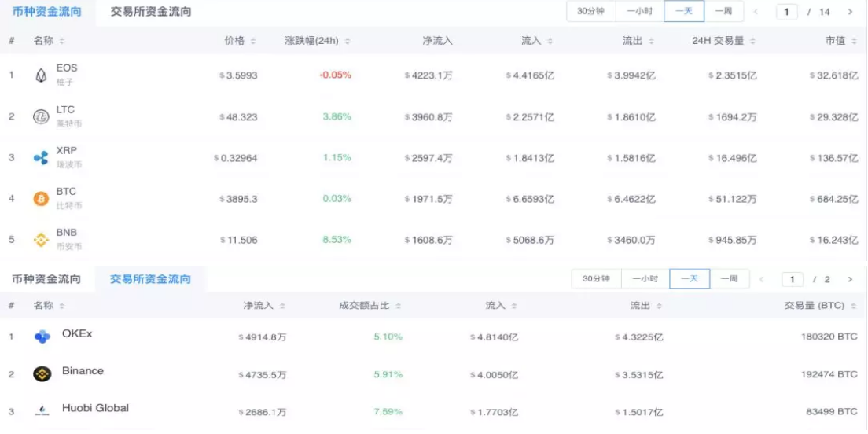Viewport: 868px width, 434px height.
Task: Select 一天 range in top panel
Action: 684,11
